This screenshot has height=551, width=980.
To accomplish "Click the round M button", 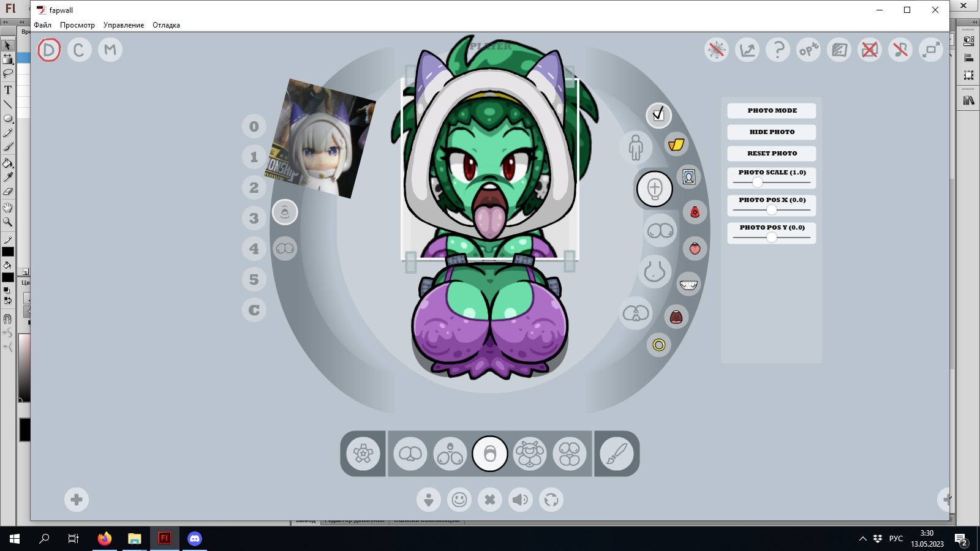I will (110, 50).
